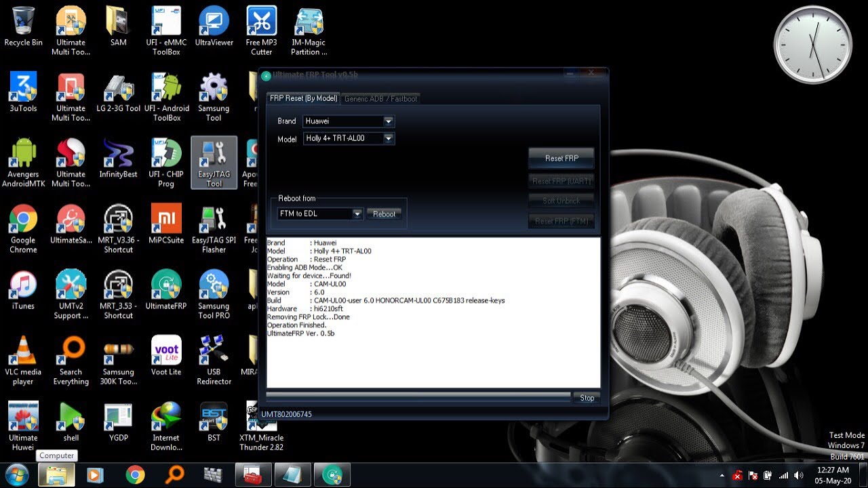The width and height of the screenshot is (868, 488).
Task: Open the SAM folder on desktop
Action: coord(118,27)
